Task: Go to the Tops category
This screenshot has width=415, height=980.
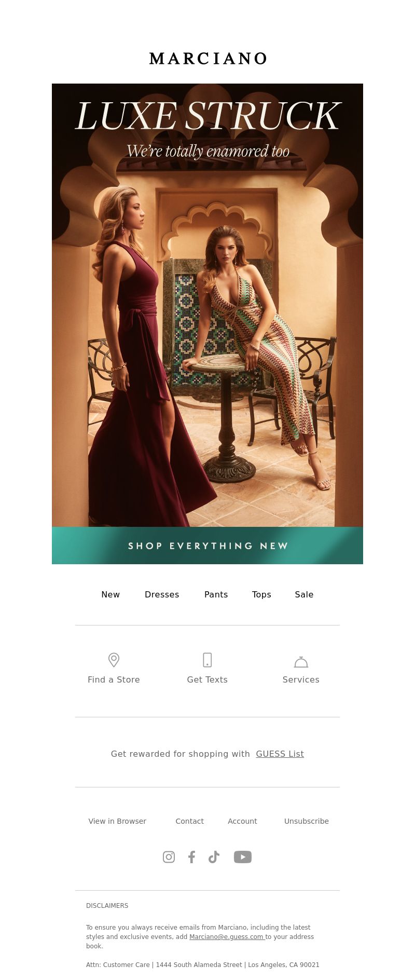Action: point(261,594)
